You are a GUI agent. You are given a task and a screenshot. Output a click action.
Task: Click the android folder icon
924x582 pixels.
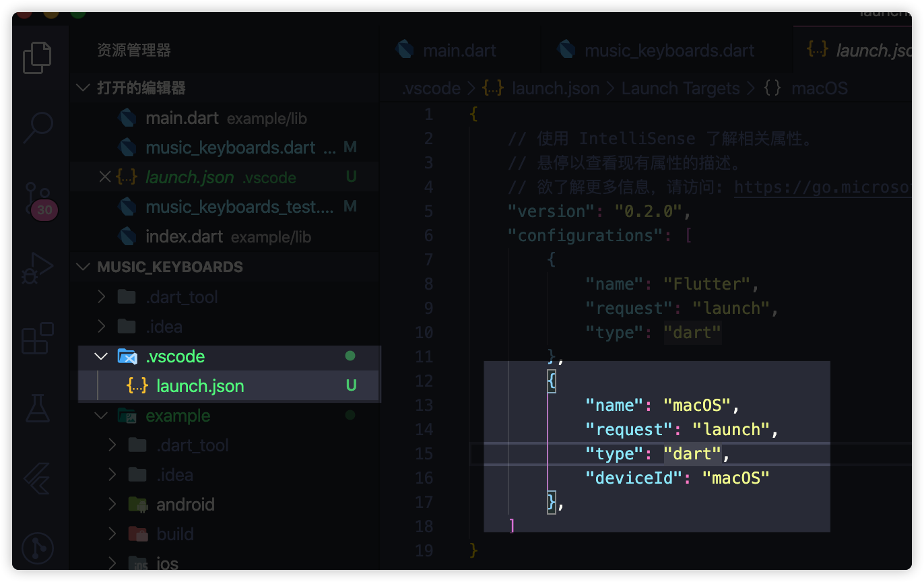coord(138,505)
